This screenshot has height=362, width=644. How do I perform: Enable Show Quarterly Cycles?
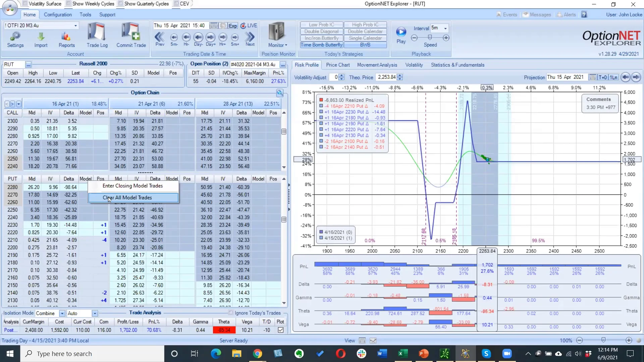pos(120,3)
